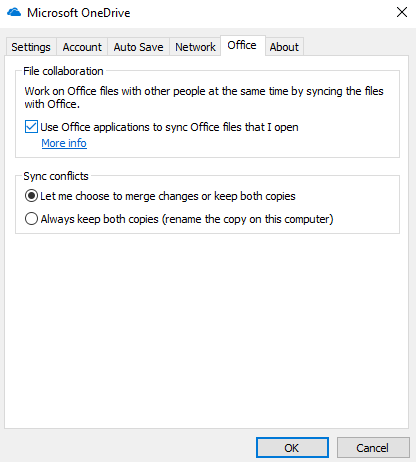Select the Network tab
The image size is (416, 462).
pyautogui.click(x=195, y=47)
